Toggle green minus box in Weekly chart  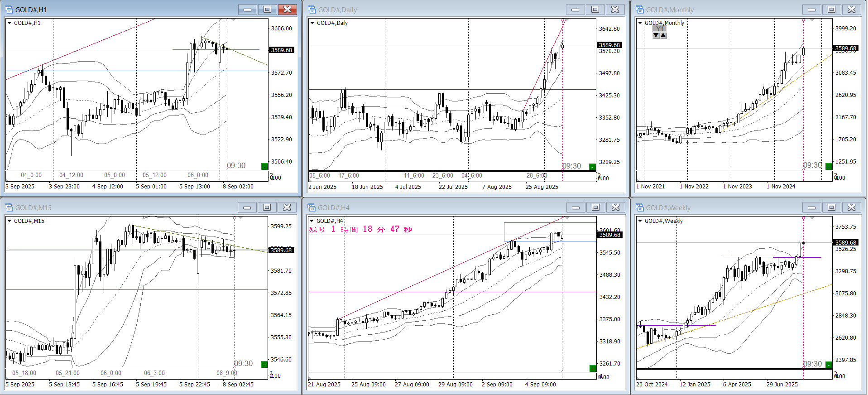(829, 365)
